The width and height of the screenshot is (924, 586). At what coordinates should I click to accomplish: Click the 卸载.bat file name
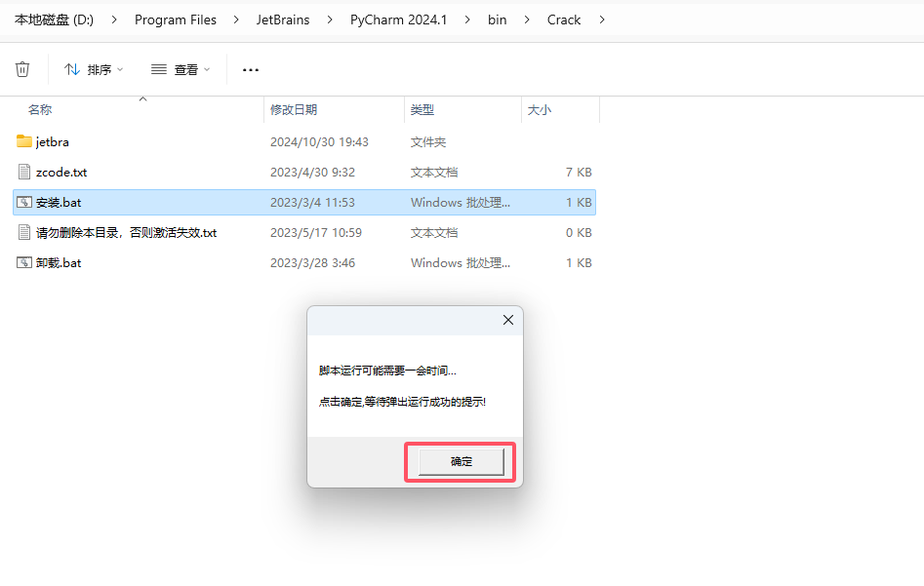tap(59, 262)
